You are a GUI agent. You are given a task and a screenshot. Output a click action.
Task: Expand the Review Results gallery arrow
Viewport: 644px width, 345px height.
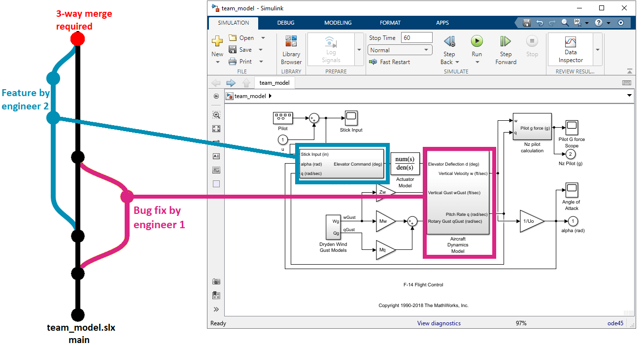(598, 50)
